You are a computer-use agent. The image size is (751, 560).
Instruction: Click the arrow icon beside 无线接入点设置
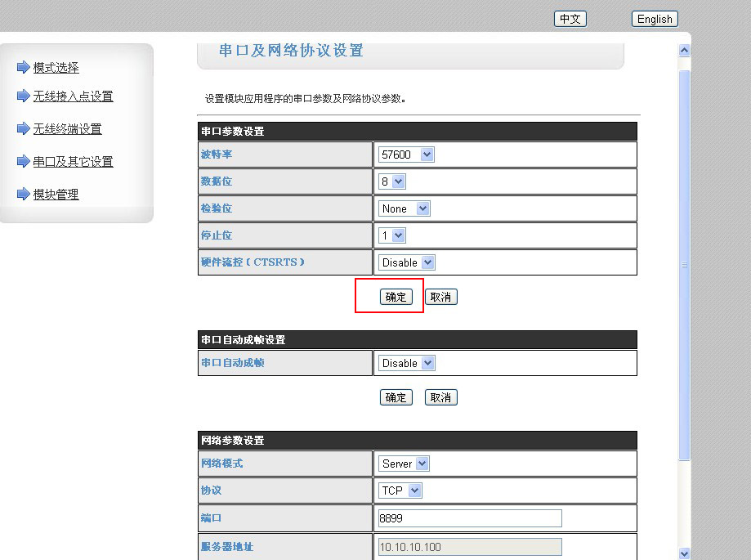pos(23,96)
